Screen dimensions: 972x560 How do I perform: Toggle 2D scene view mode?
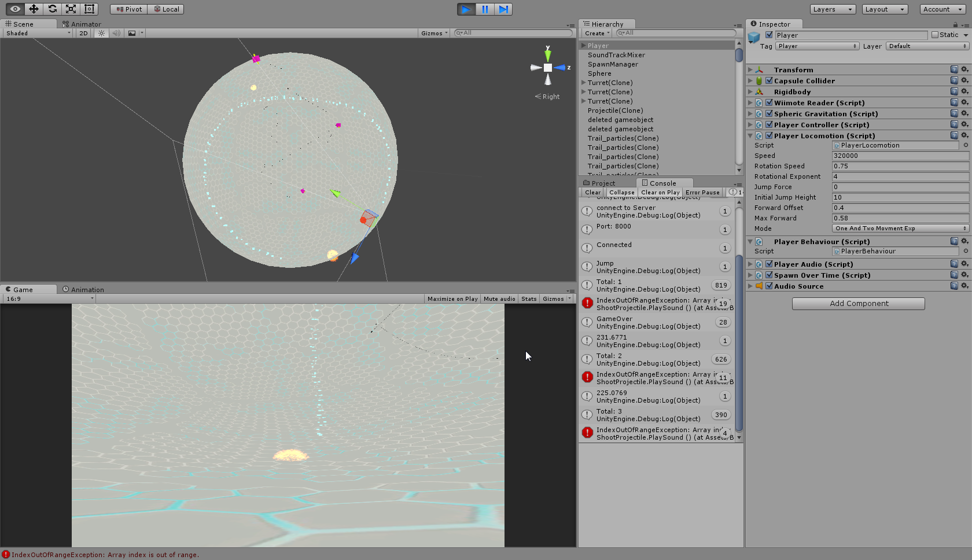[84, 33]
